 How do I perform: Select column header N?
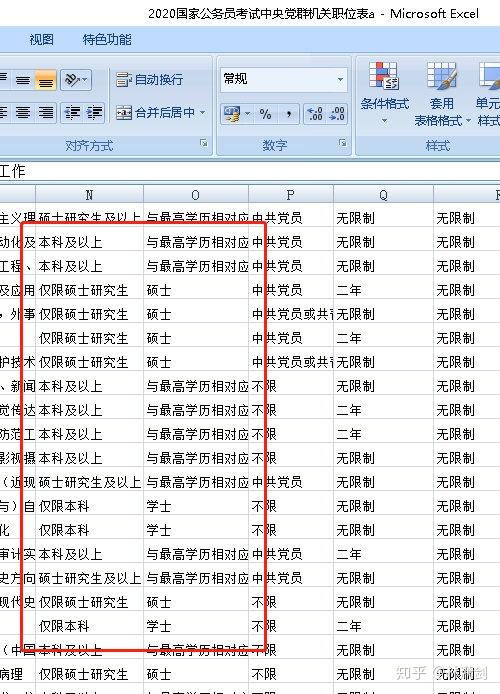pyautogui.click(x=89, y=195)
